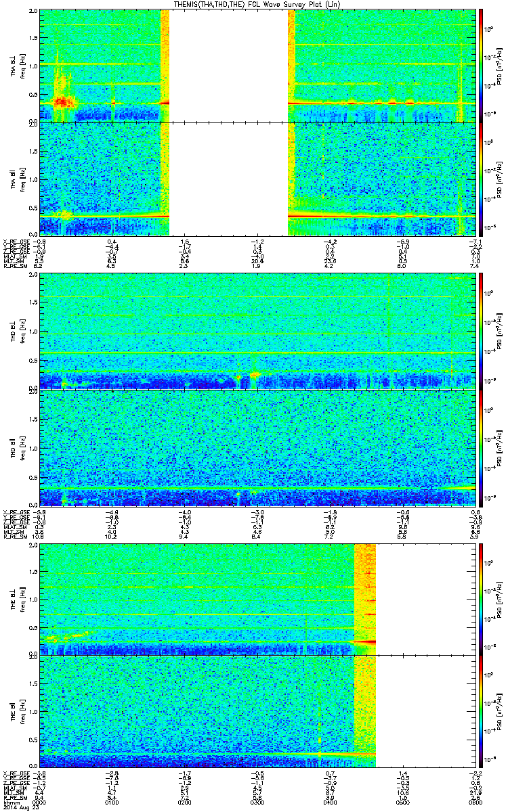Screen dimensions: 508x812
Task: Click the red wave burst in THA BL spectrogram
Action: [x=64, y=101]
